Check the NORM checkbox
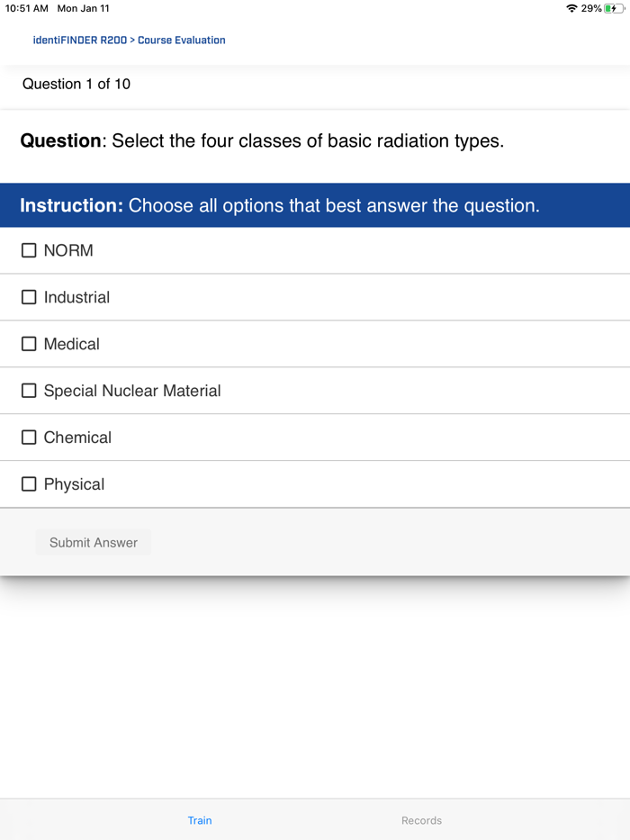The height and width of the screenshot is (840, 630). (x=29, y=250)
